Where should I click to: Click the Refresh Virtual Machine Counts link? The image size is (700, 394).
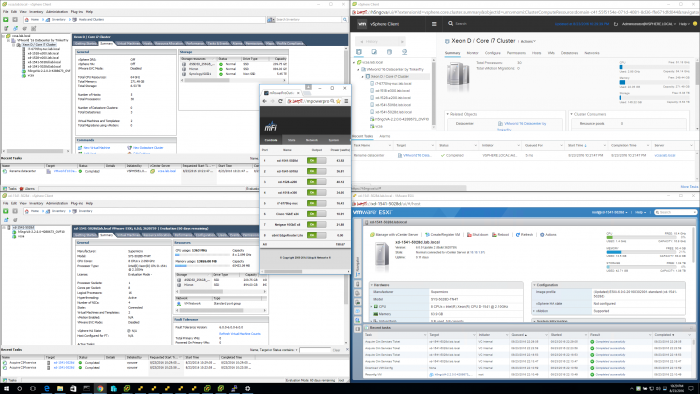(239, 334)
